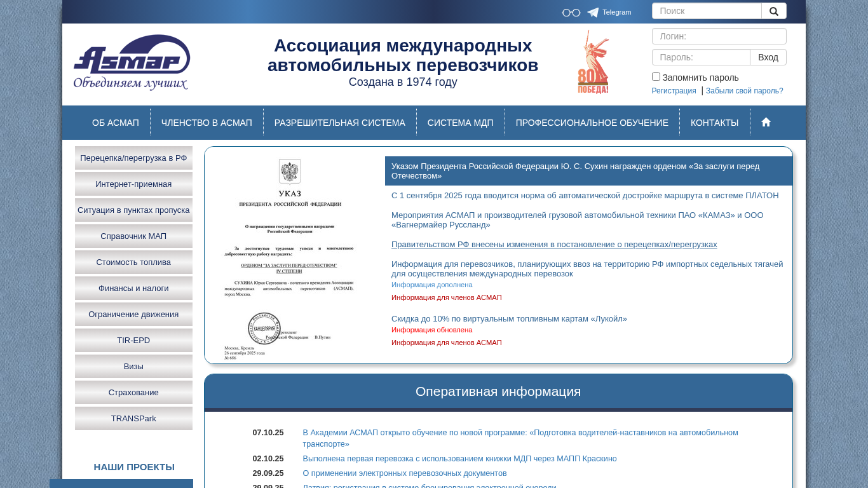Open the Страхование sidebar button

133,392
